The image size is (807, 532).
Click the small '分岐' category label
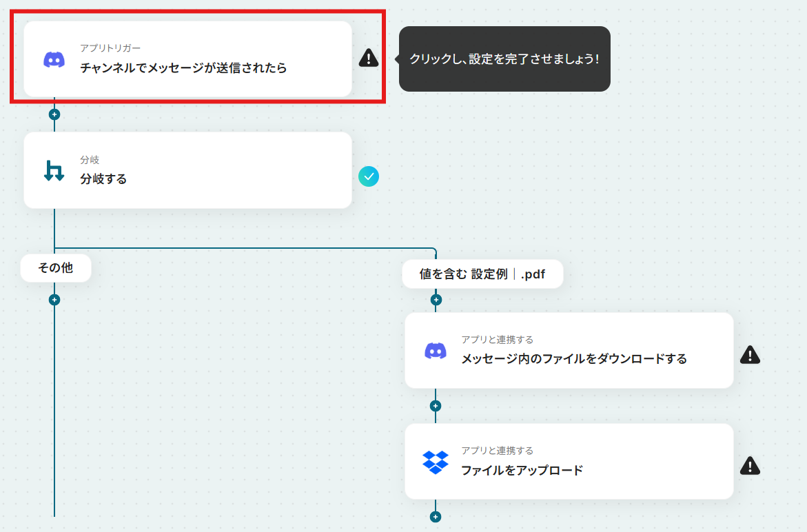[x=90, y=160]
